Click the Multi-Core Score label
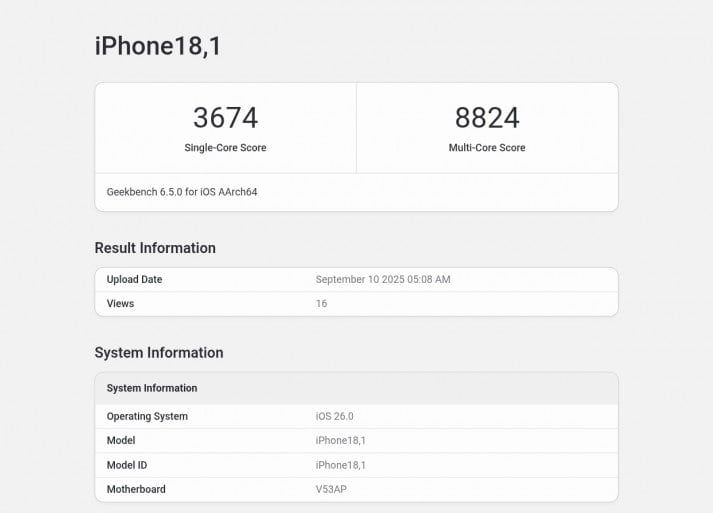 point(487,147)
